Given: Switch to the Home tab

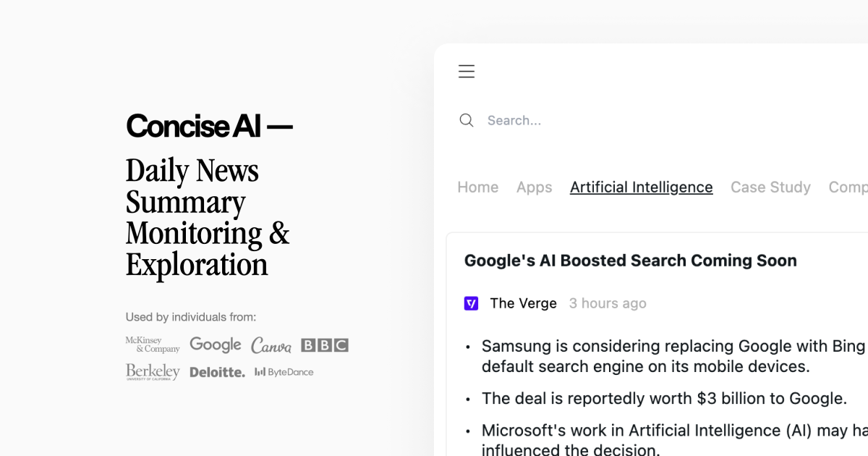Looking at the screenshot, I should coord(477,187).
